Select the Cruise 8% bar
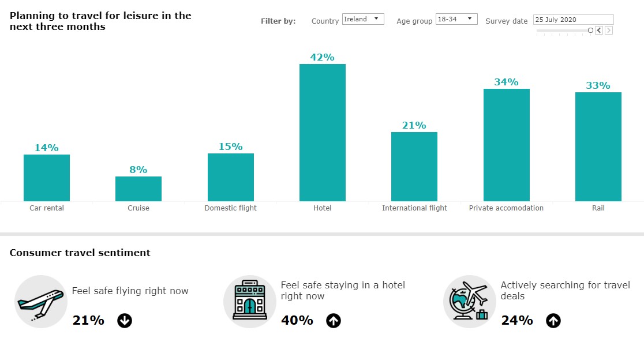This screenshot has width=644, height=357. point(138,189)
